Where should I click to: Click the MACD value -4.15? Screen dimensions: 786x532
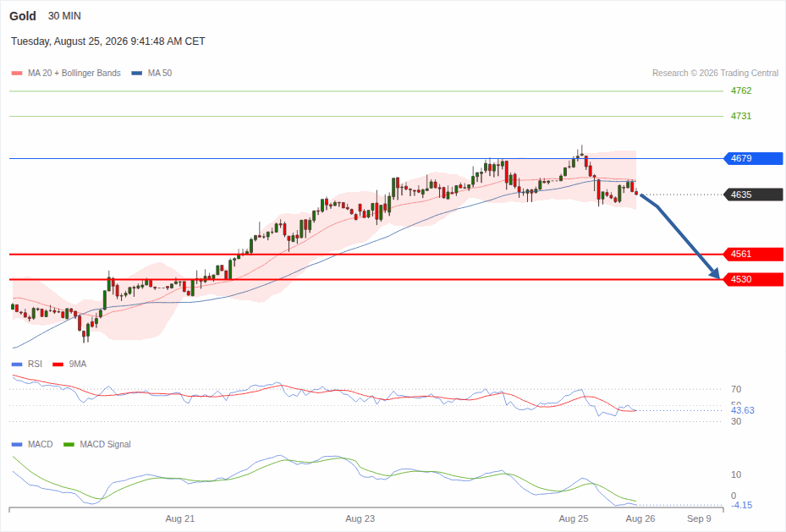coord(741,505)
